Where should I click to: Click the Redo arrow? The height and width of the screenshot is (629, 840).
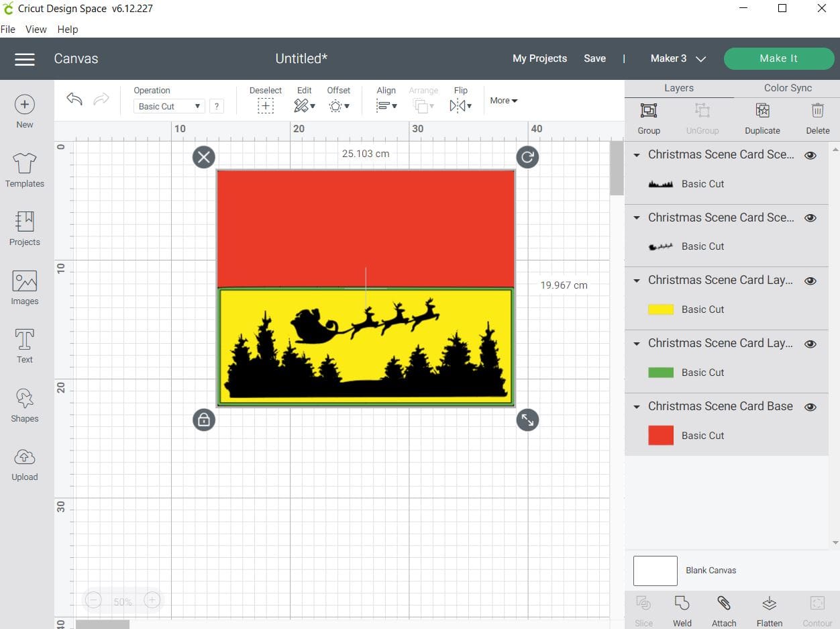101,99
